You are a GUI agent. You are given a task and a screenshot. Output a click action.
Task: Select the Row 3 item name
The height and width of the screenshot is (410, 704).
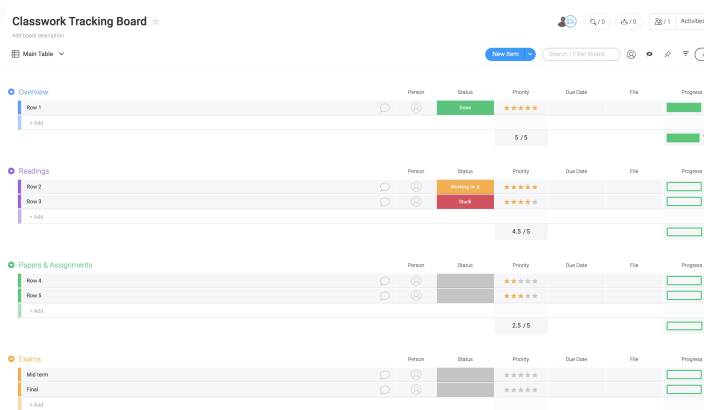pos(34,202)
